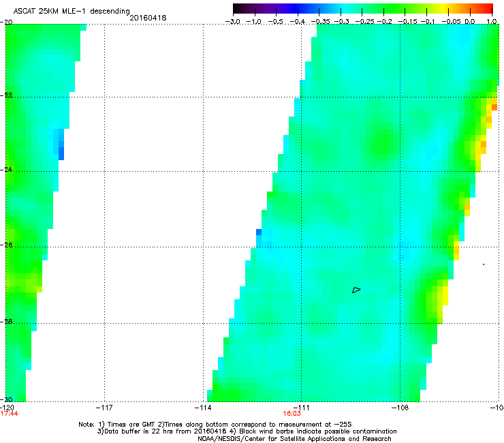Click the -1.0 label on the color scale
Image resolution: width=504 pixels, height=443 pixels.
pyautogui.click(x=254, y=22)
